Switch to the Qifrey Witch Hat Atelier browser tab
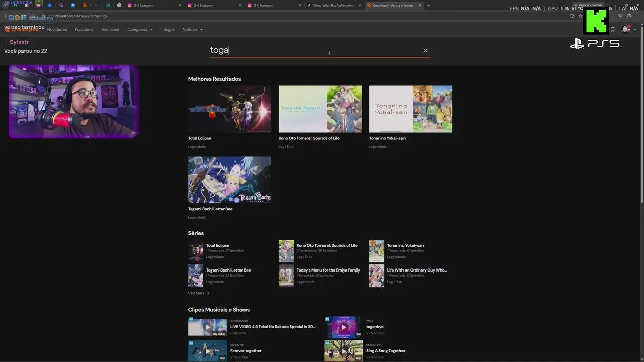This screenshot has height=362, width=644. (333, 5)
